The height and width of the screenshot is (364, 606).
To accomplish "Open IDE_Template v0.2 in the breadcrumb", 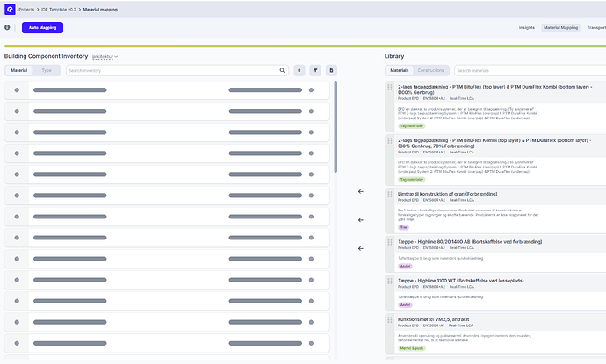I will pos(59,10).
